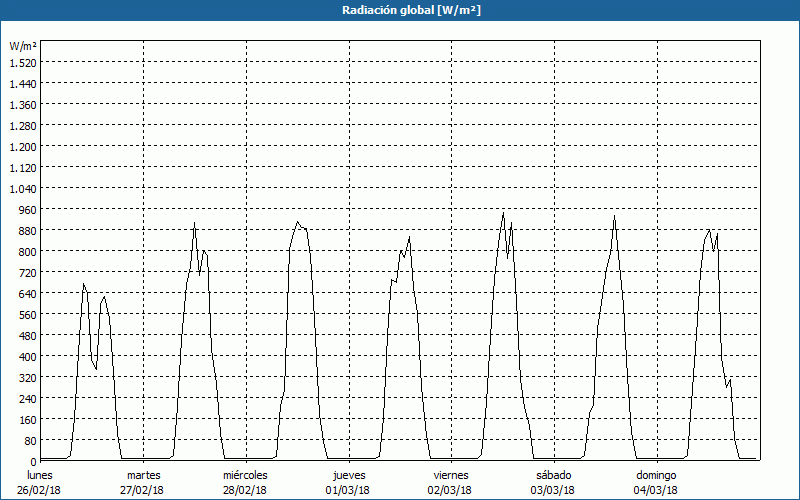Image resolution: width=800 pixels, height=500 pixels.
Task: Click the 80 y-axis value label
Action: [x=29, y=440]
